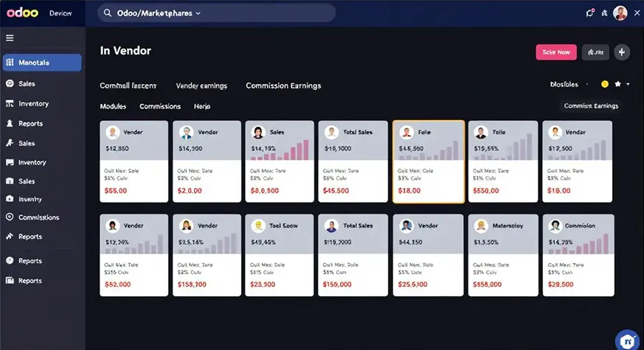Screen dimensions: 644x350
Task: Click the $159,000 amount
Action: click(x=337, y=284)
